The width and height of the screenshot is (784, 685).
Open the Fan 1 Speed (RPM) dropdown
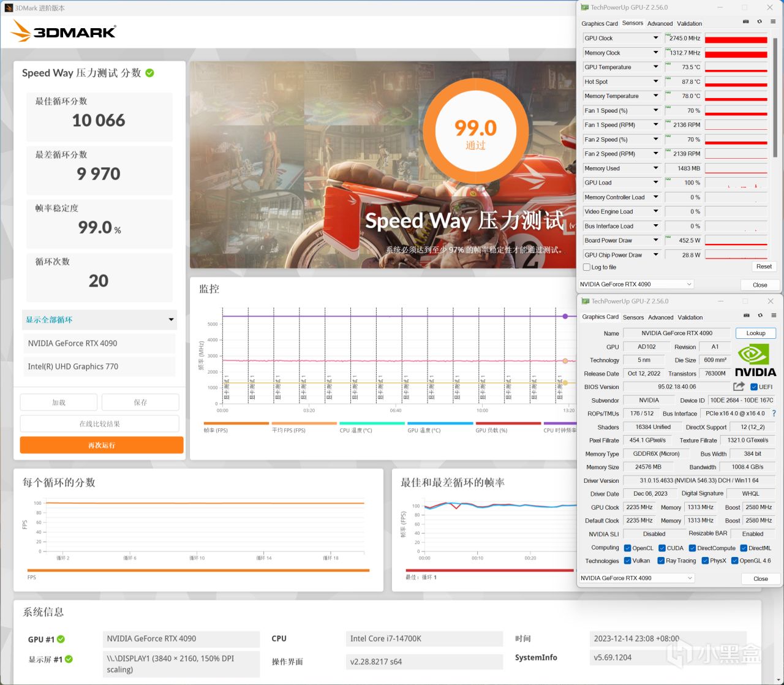tap(655, 125)
